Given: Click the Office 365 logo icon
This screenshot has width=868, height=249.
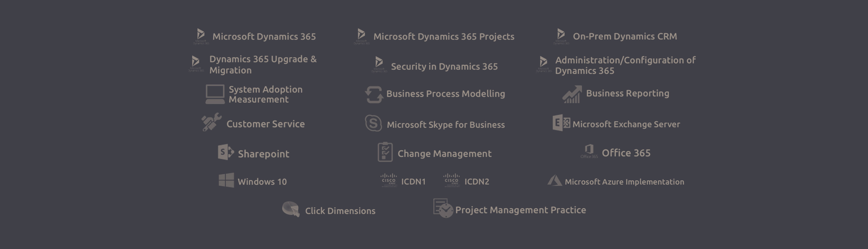Looking at the screenshot, I should click(589, 151).
